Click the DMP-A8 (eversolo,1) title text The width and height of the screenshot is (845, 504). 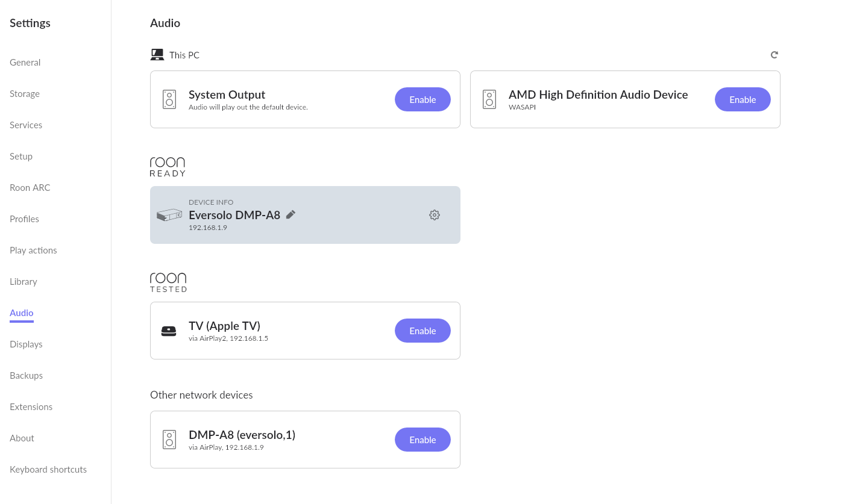coord(242,435)
